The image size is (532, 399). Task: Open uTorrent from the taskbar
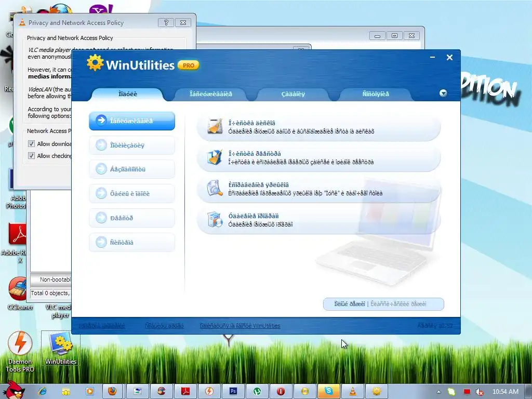pyautogui.click(x=257, y=391)
